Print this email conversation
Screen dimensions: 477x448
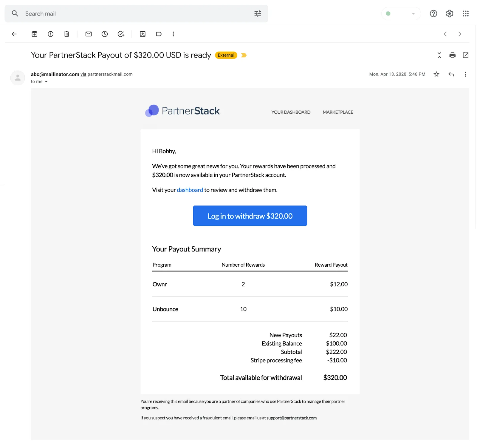453,55
